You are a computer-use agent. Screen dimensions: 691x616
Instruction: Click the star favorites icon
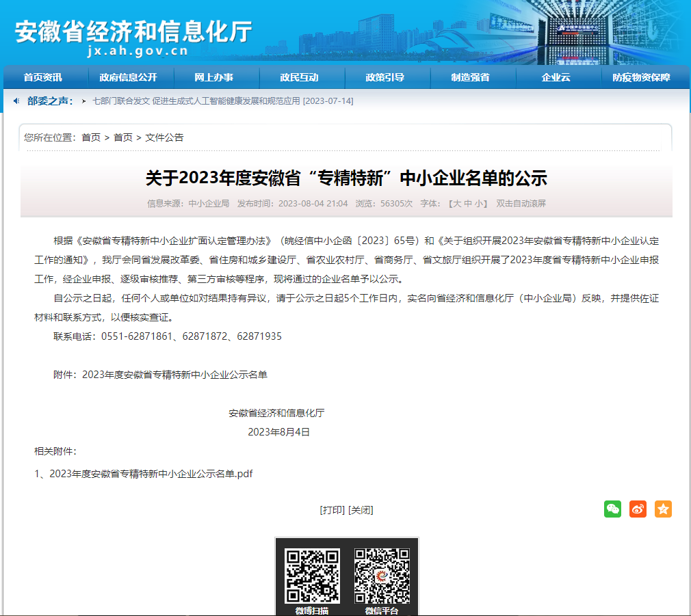point(663,509)
